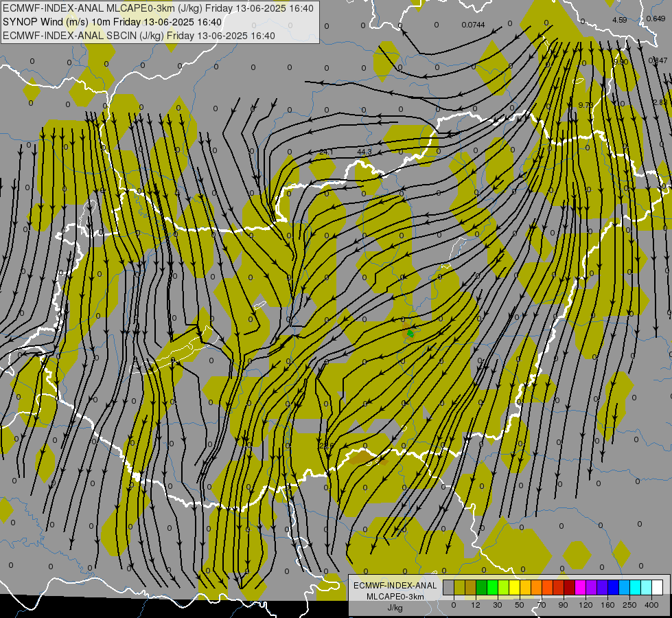The width and height of the screenshot is (672, 618).
Task: Click the dark gold swatch before the 12 tick
Action: (x=471, y=587)
